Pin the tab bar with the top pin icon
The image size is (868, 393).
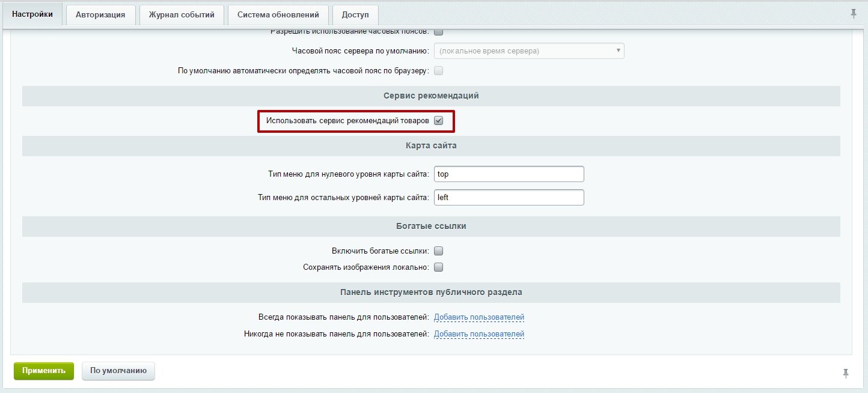tap(854, 14)
